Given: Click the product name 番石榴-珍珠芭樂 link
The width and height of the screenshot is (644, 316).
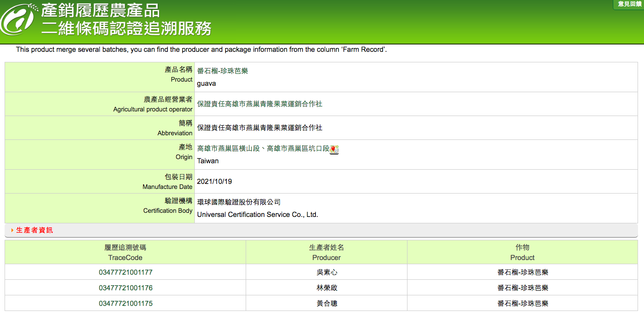Looking at the screenshot, I should (222, 71).
